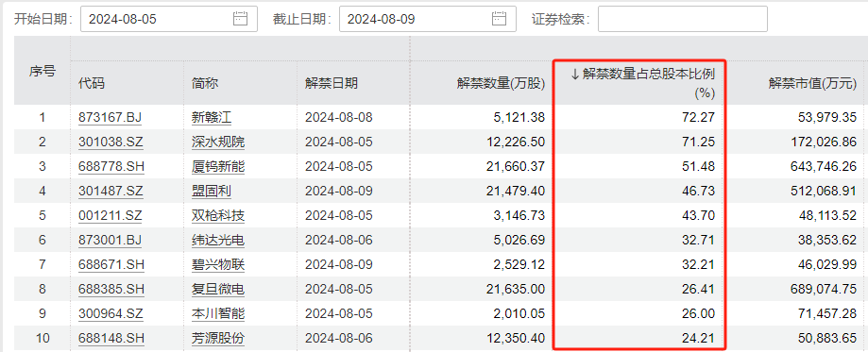868x352 pixels.
Task: Select the 21,479.40 unlock quantity cell
Action: coord(516,191)
